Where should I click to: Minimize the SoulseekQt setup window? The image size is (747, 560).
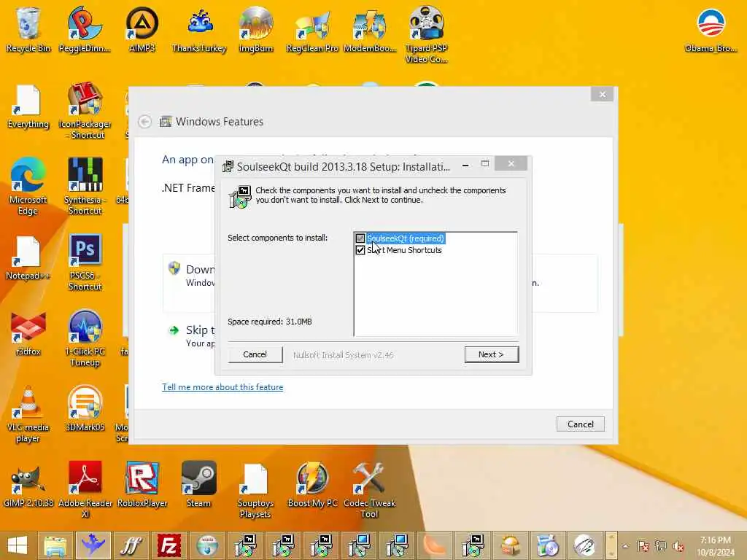(465, 165)
